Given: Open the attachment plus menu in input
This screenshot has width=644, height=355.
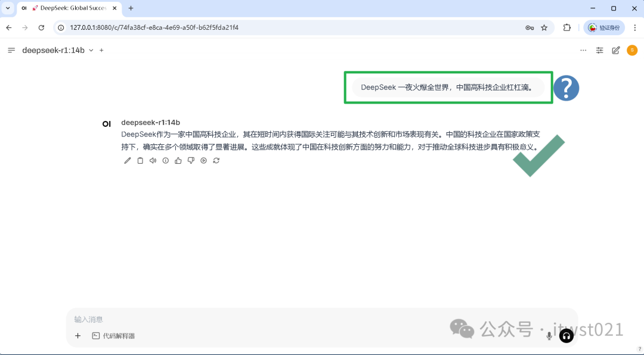Looking at the screenshot, I should coord(78,336).
